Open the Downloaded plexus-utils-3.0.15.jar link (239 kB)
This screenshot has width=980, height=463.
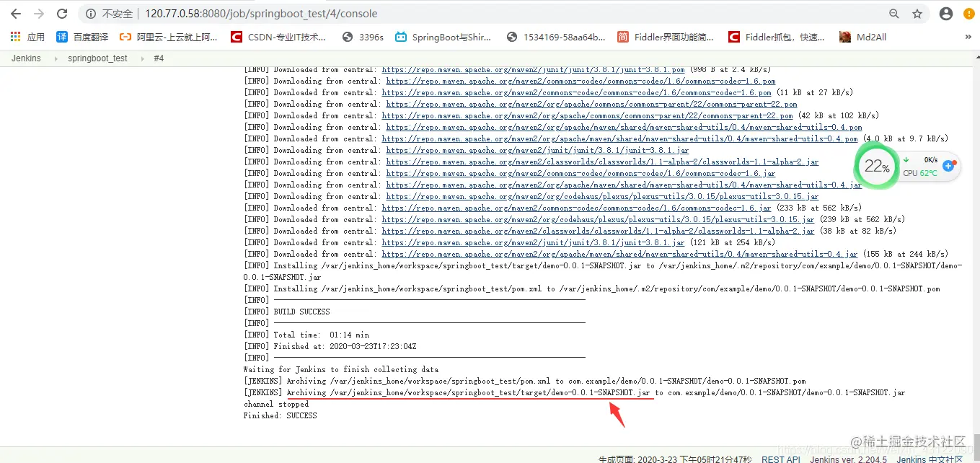tap(598, 220)
